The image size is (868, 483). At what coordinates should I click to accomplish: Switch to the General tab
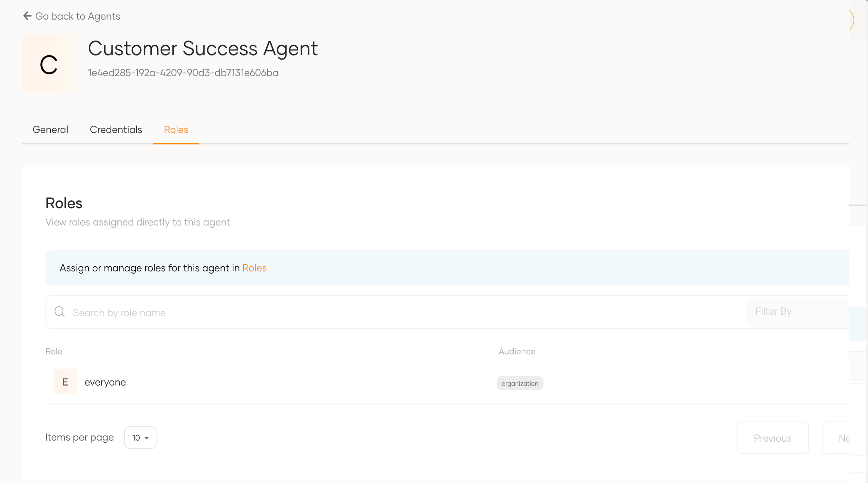pos(50,129)
